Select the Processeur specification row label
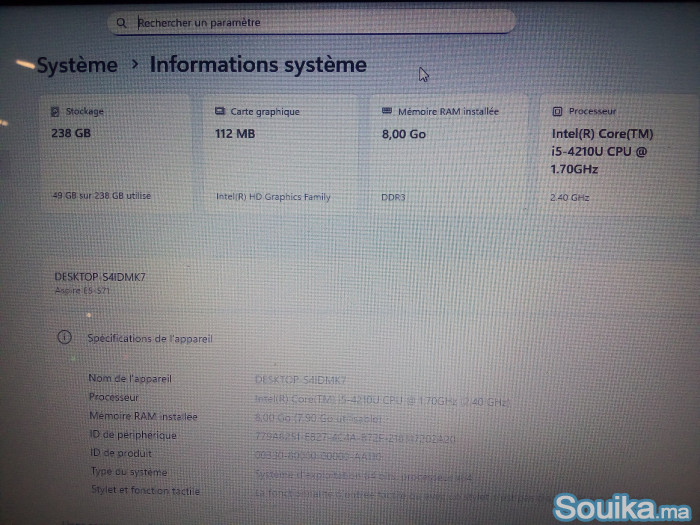Image resolution: width=700 pixels, height=525 pixels. point(114,397)
